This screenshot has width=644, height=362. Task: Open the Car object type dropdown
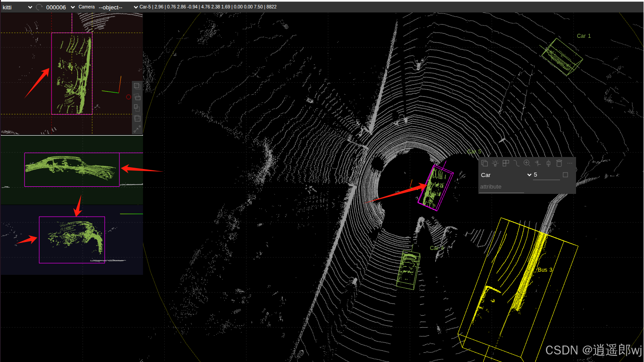pos(506,175)
